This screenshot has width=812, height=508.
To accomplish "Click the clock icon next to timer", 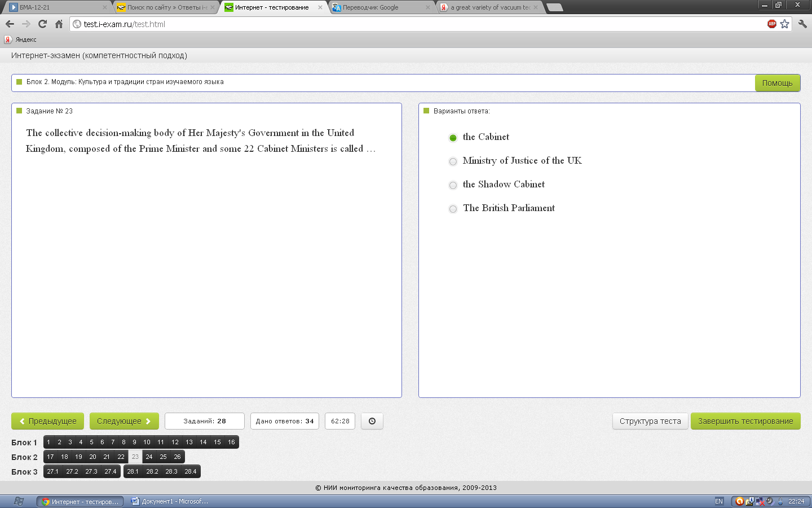I will pos(372,421).
